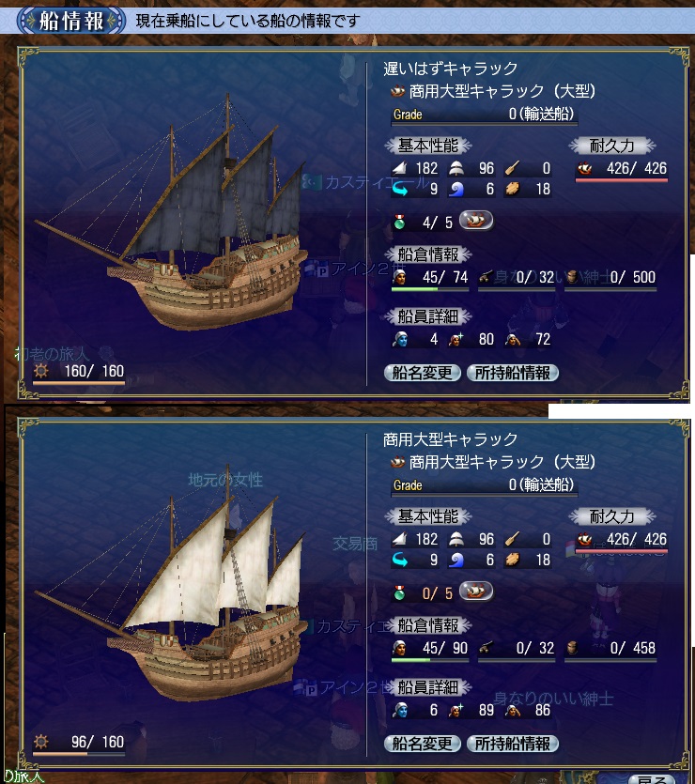Click 所持船情報 button in the lower panel
The width and height of the screenshot is (695, 784).
(512, 744)
